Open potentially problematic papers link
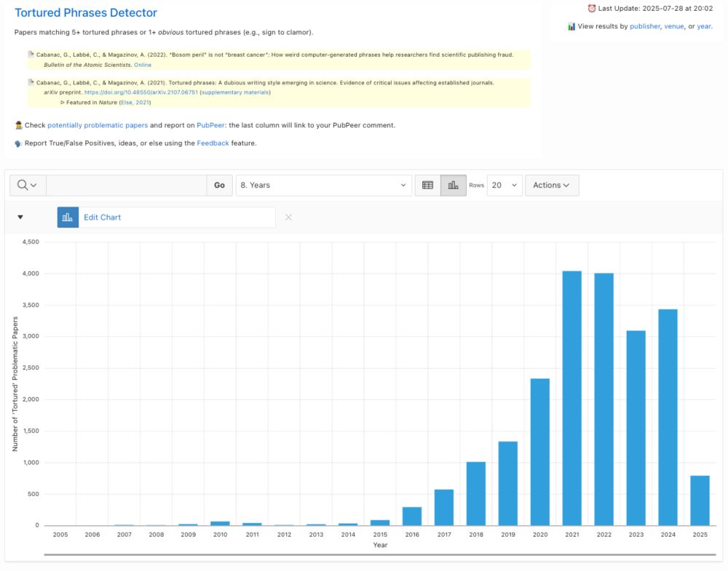This screenshot has height=571, width=728. pyautogui.click(x=98, y=125)
